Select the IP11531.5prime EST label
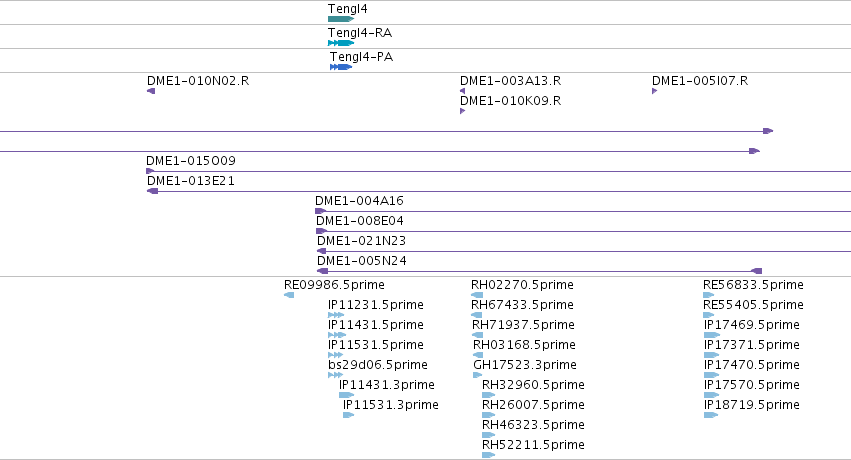 [376, 345]
